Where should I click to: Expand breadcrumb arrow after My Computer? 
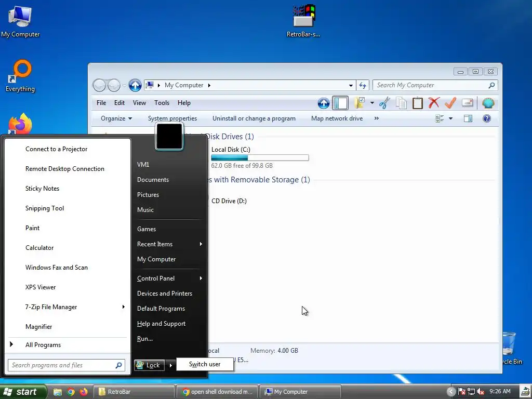point(209,85)
